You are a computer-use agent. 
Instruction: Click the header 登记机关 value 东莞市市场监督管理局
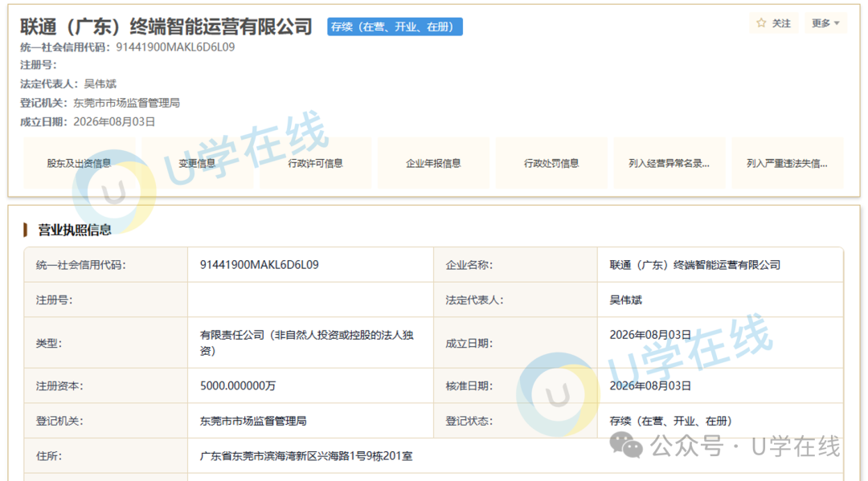point(127,103)
